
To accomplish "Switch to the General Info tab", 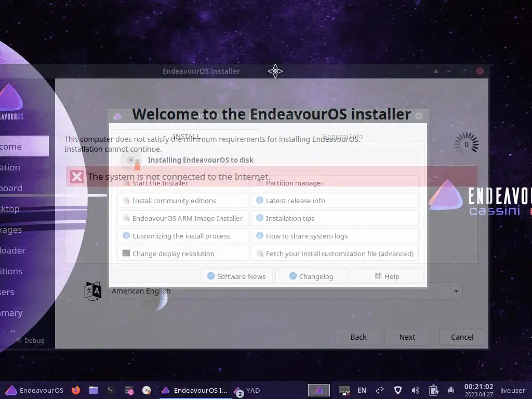I will [x=342, y=136].
